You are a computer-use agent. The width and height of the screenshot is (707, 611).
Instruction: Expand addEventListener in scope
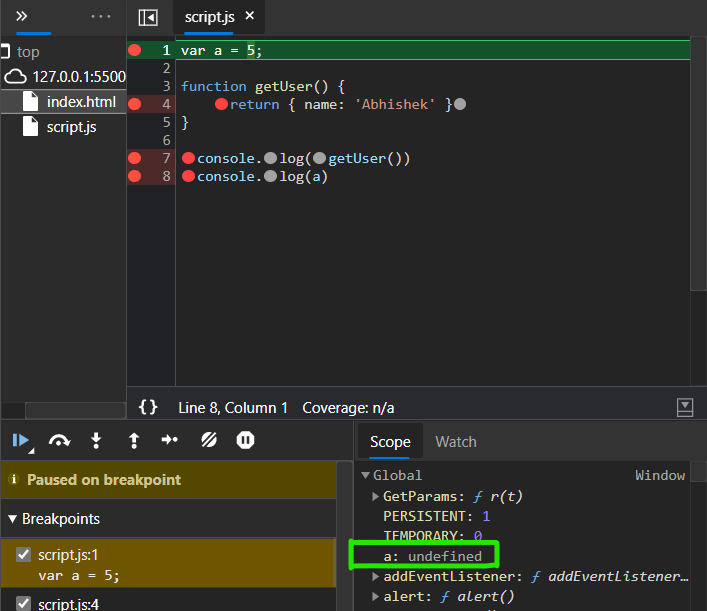pos(375,576)
